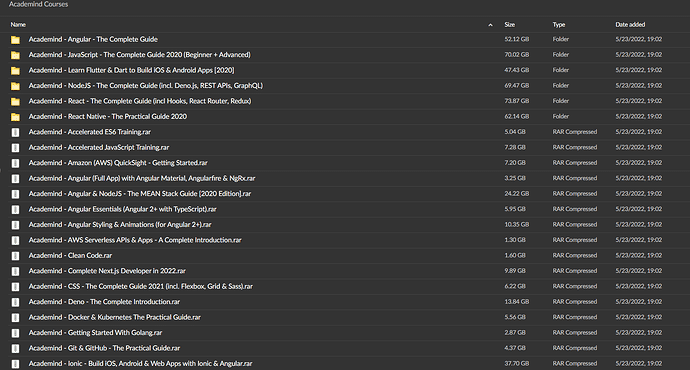Click the 70.02 GB size value
Image resolution: width=690 pixels, height=370 pixels.
(517, 55)
